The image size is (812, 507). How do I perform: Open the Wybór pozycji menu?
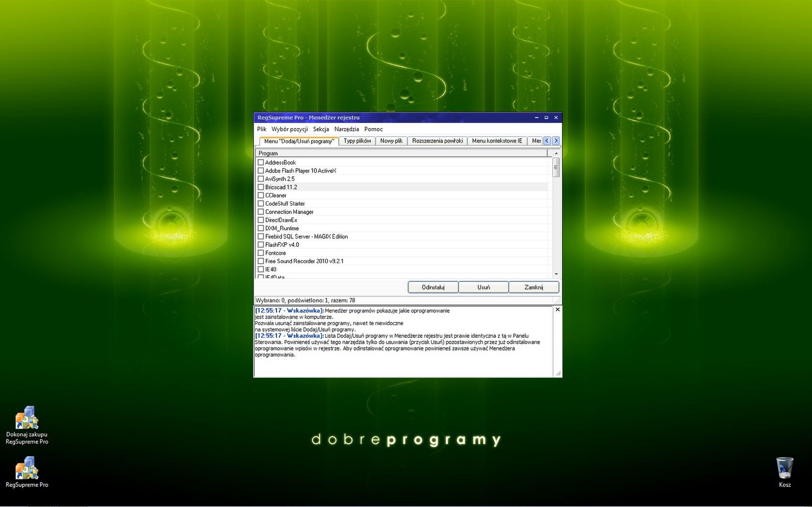pos(290,129)
